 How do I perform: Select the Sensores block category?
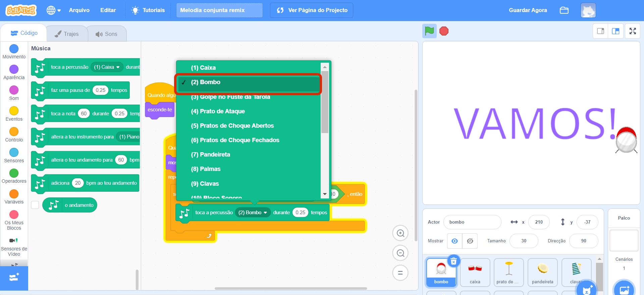point(14,156)
